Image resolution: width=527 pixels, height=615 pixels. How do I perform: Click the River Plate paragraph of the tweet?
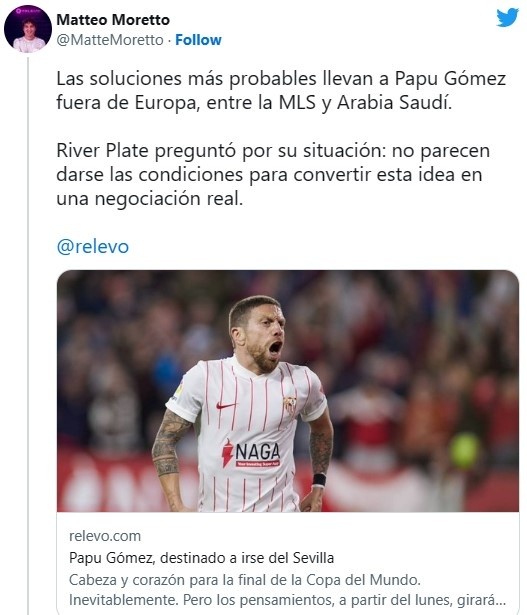pyautogui.click(x=273, y=175)
